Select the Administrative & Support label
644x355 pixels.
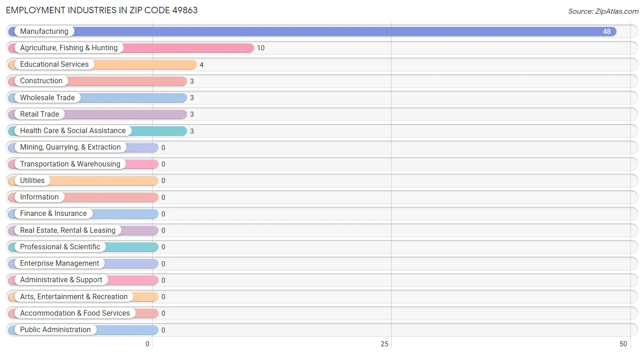coord(61,280)
